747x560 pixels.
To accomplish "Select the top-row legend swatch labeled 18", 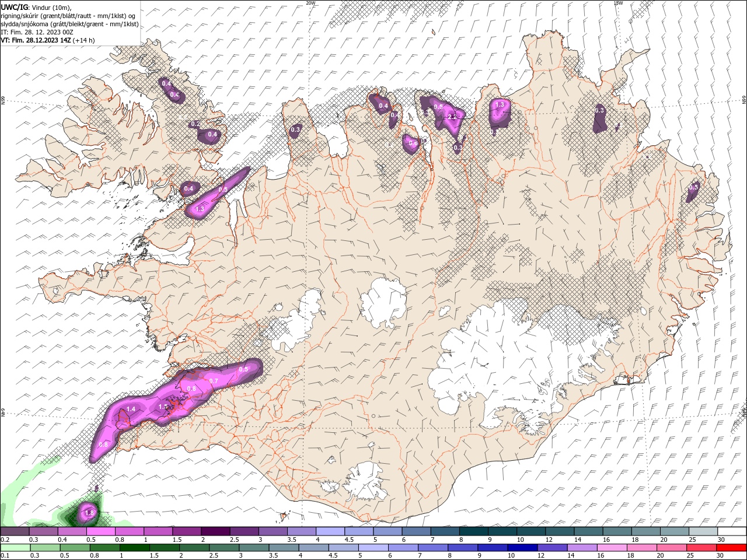I will pos(647,531).
